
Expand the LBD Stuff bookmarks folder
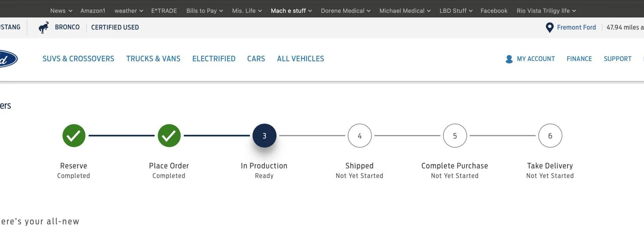click(x=456, y=11)
